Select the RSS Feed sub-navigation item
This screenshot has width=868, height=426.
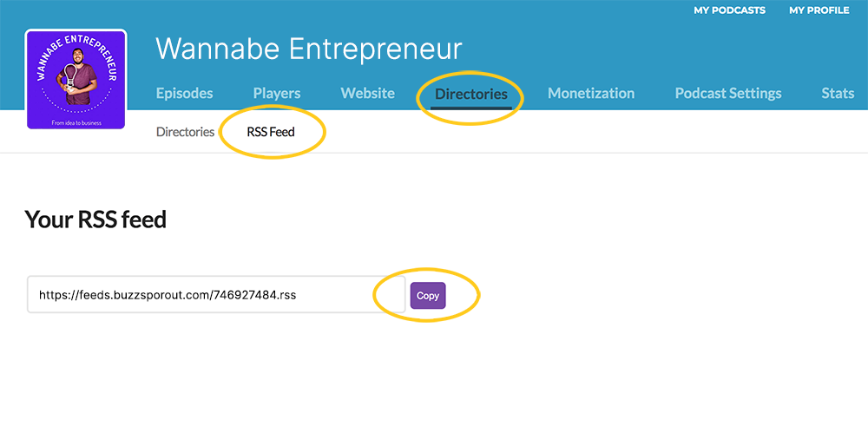pos(271,133)
